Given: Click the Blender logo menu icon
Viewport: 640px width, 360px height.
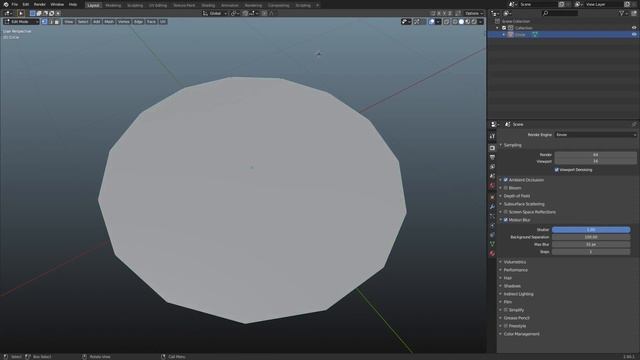Looking at the screenshot, I should [6, 4].
